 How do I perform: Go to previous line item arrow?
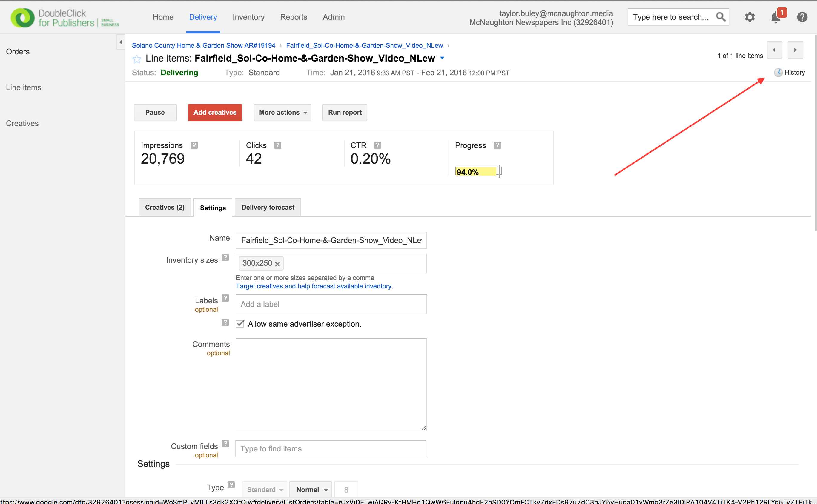[x=774, y=50]
